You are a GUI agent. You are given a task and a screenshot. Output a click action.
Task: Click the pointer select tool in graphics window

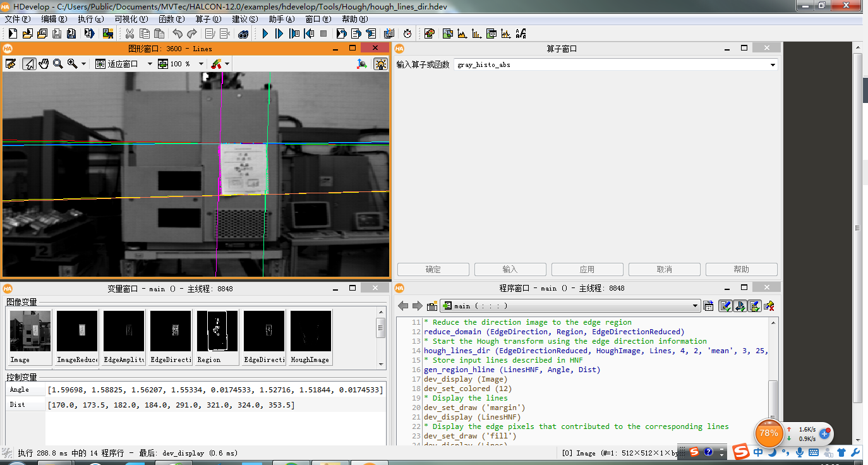(x=30, y=63)
